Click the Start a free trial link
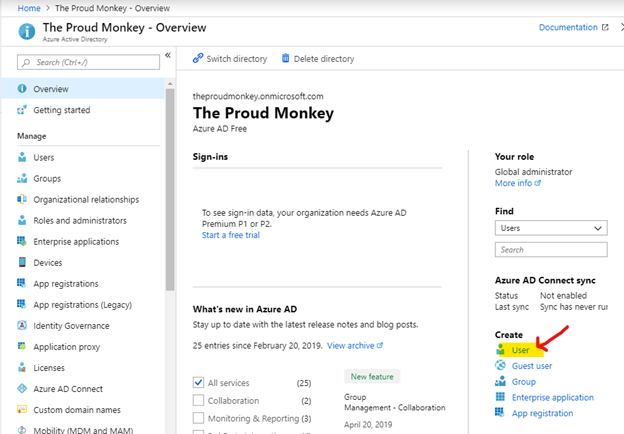 point(231,235)
